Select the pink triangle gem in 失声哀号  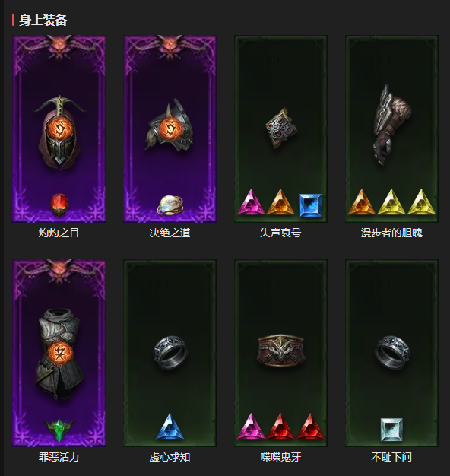point(251,202)
